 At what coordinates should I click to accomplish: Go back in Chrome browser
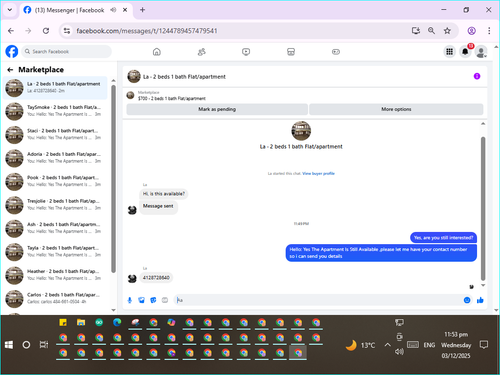(x=11, y=31)
